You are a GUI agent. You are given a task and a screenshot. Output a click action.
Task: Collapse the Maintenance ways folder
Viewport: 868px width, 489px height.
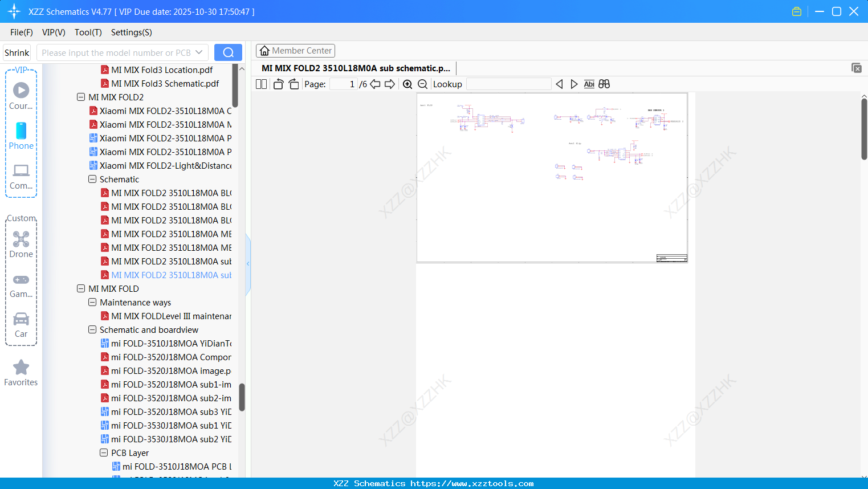pyautogui.click(x=92, y=302)
